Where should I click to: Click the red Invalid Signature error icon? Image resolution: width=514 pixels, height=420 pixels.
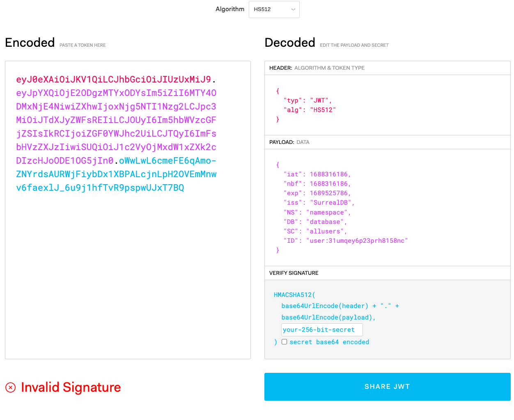10,387
